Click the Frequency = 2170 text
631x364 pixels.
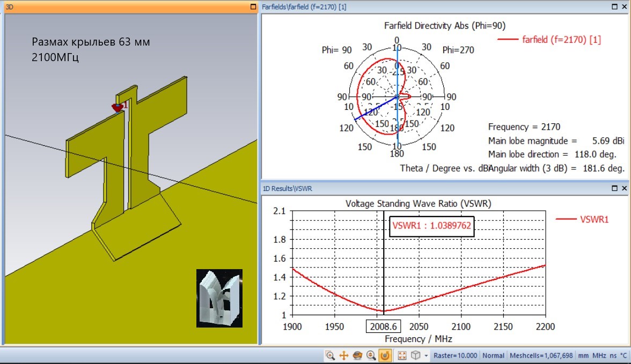click(x=524, y=127)
